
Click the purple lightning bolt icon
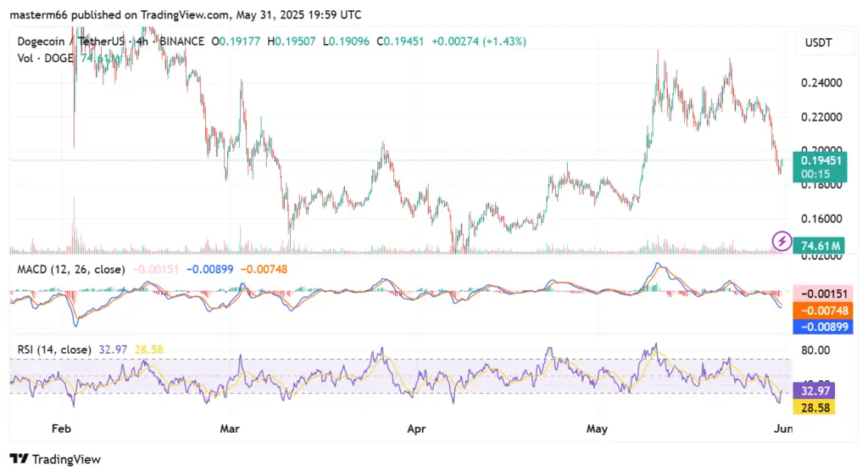782,242
